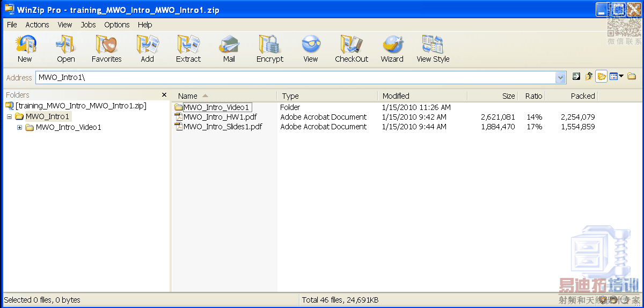This screenshot has width=644, height=308.
Task: Click the WinZip title bar icon
Action: tap(9, 10)
